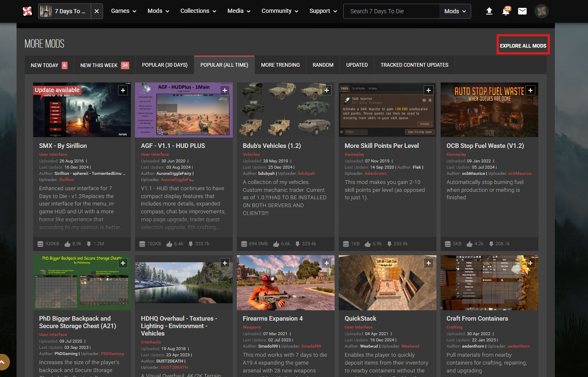Open uploader Adardowen's profile link
The height and width of the screenshot is (377, 588).
tap(376, 174)
